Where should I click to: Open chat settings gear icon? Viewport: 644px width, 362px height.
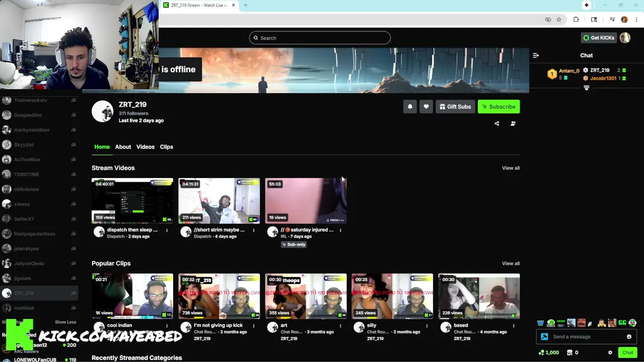(610, 352)
